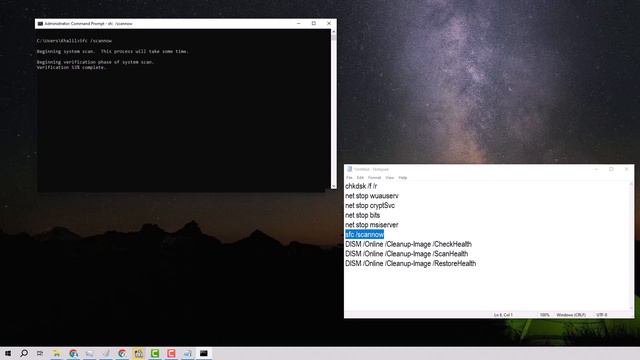Open taskbar Search magnifier
This screenshot has height=360, width=640.
pyautogui.click(x=24, y=353)
